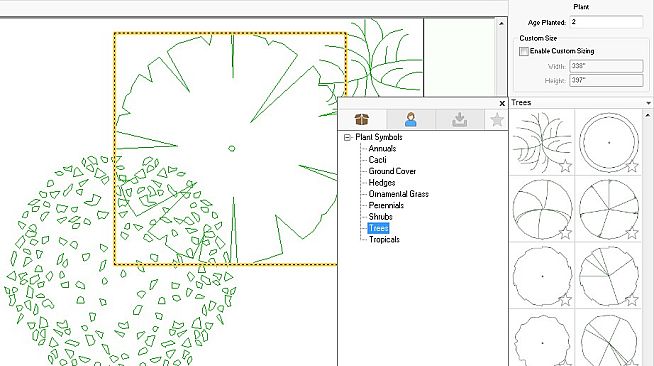The height and width of the screenshot is (366, 654).
Task: Click the custom Height field
Action: click(606, 80)
